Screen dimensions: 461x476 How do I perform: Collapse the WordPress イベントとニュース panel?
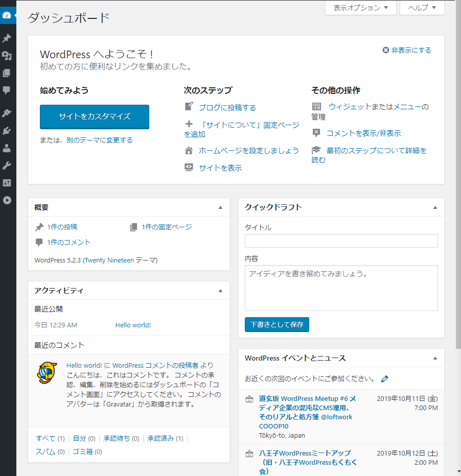tap(435, 358)
